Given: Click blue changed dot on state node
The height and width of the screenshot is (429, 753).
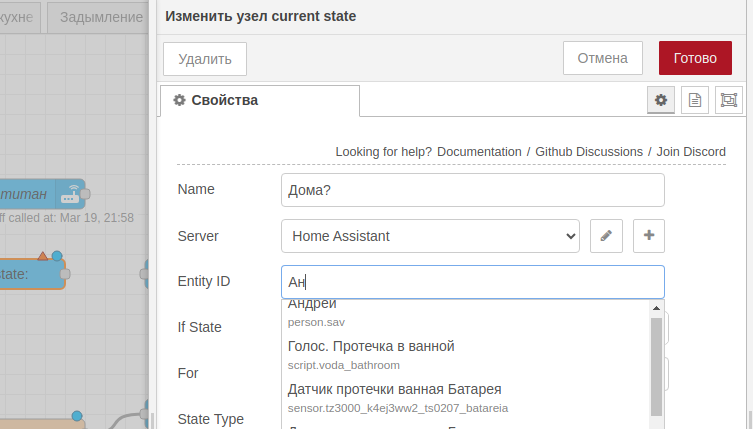Looking at the screenshot, I should pyautogui.click(x=57, y=256).
